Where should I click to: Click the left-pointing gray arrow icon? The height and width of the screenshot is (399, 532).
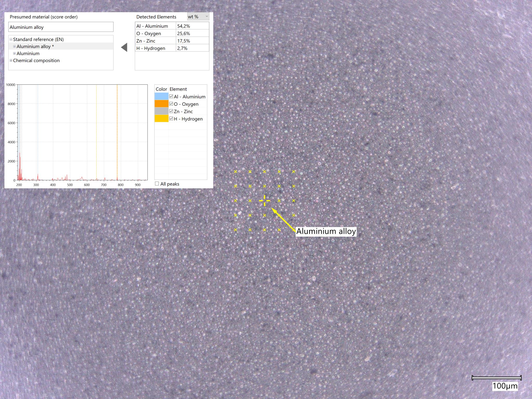point(124,48)
